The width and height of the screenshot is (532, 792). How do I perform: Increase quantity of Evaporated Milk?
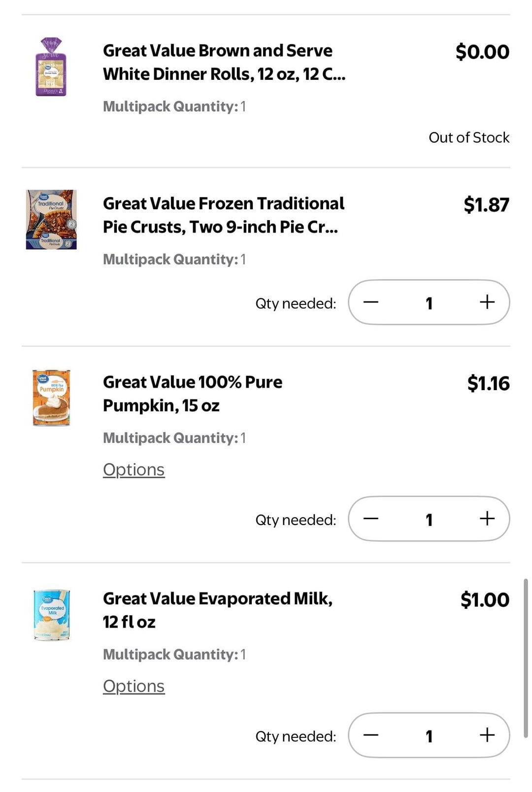point(487,735)
